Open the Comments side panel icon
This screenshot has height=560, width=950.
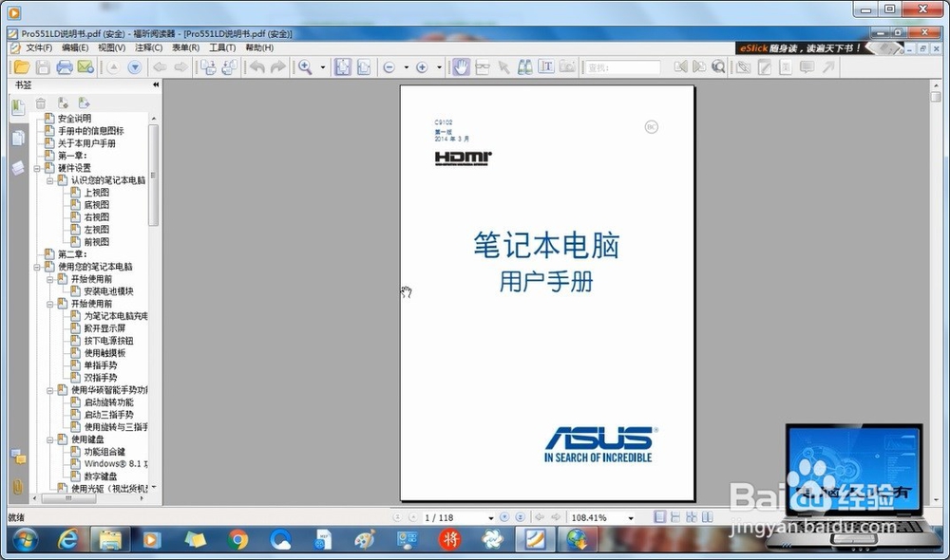tap(18, 457)
